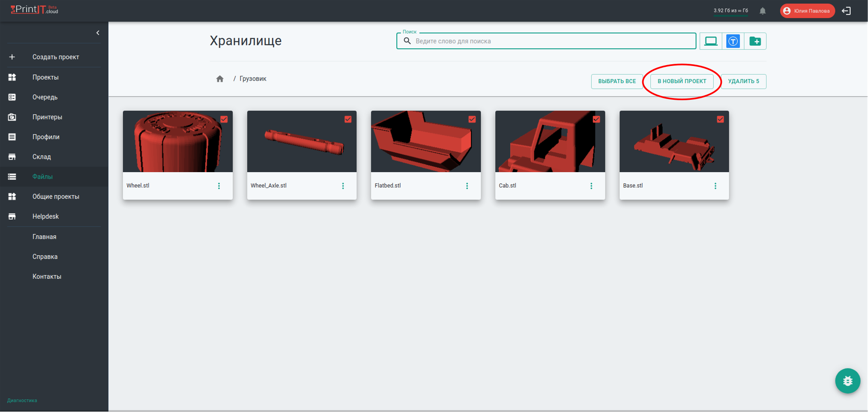Uncheck the Base.stl checkbox

click(x=720, y=119)
